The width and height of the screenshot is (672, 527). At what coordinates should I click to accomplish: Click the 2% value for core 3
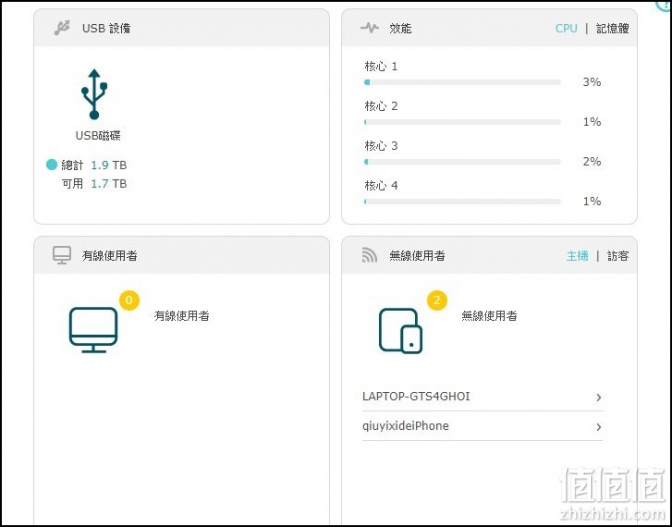(x=592, y=162)
